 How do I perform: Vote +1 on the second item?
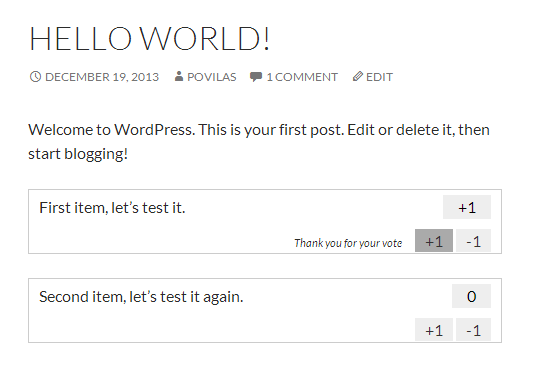point(434,330)
